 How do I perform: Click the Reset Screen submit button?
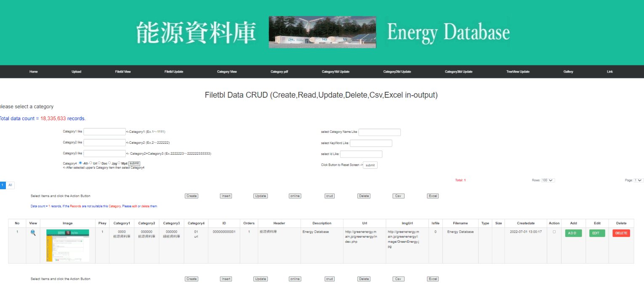point(370,165)
